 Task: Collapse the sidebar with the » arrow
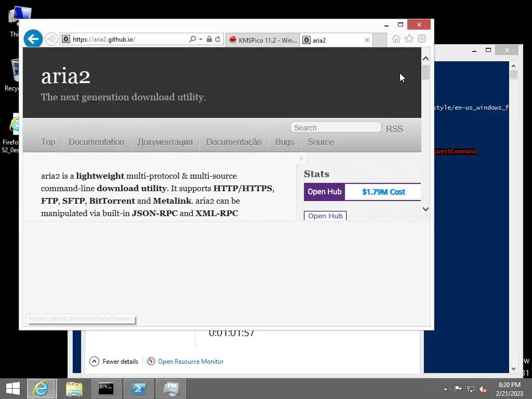coord(301,158)
